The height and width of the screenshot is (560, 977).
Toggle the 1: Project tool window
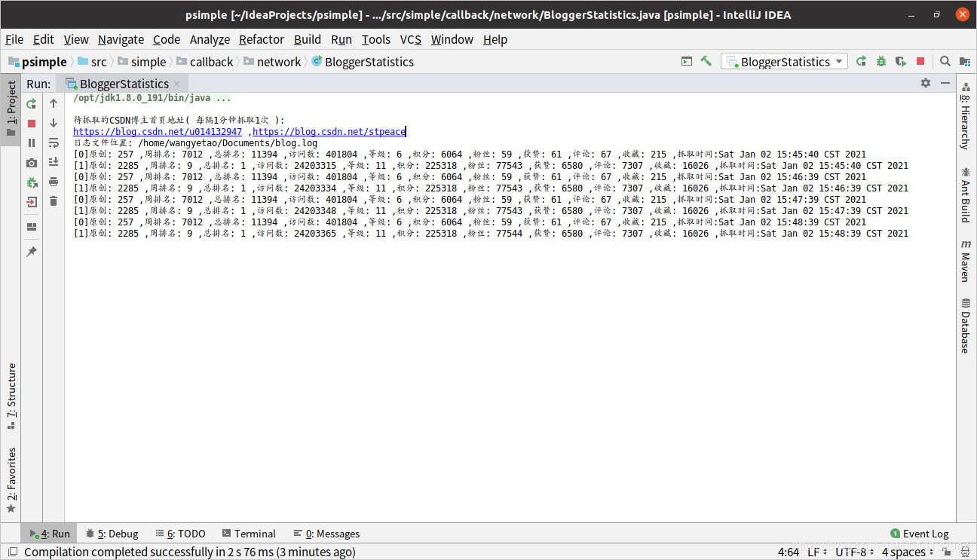coord(11,109)
